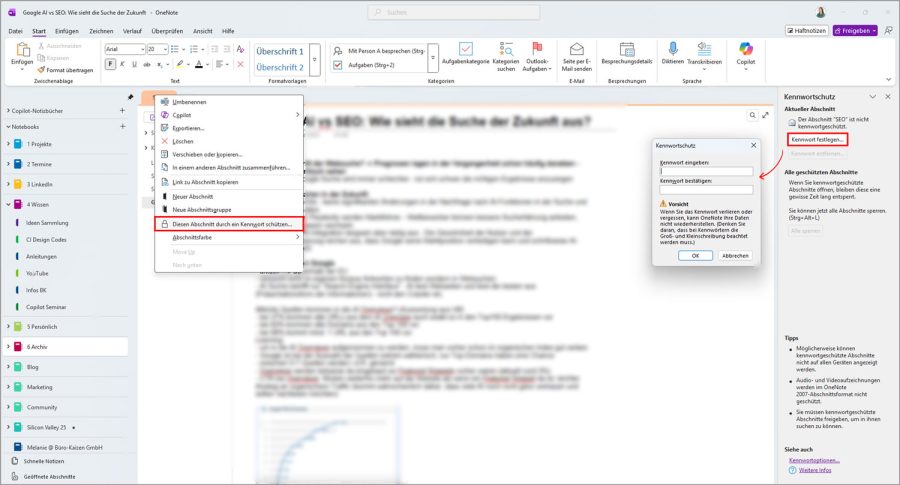The height and width of the screenshot is (485, 900).
Task: Toggle bold formatting F button
Action: (x=110, y=64)
